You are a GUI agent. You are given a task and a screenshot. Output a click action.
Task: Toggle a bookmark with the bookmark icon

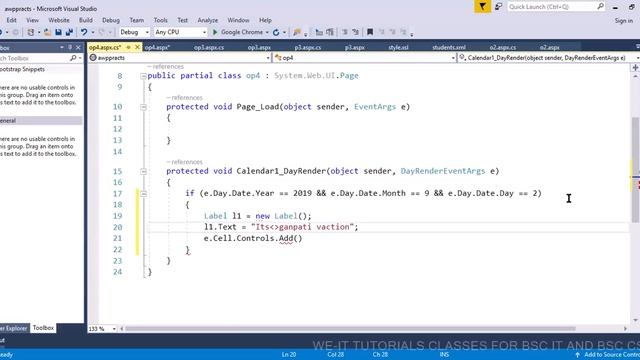coord(370,32)
